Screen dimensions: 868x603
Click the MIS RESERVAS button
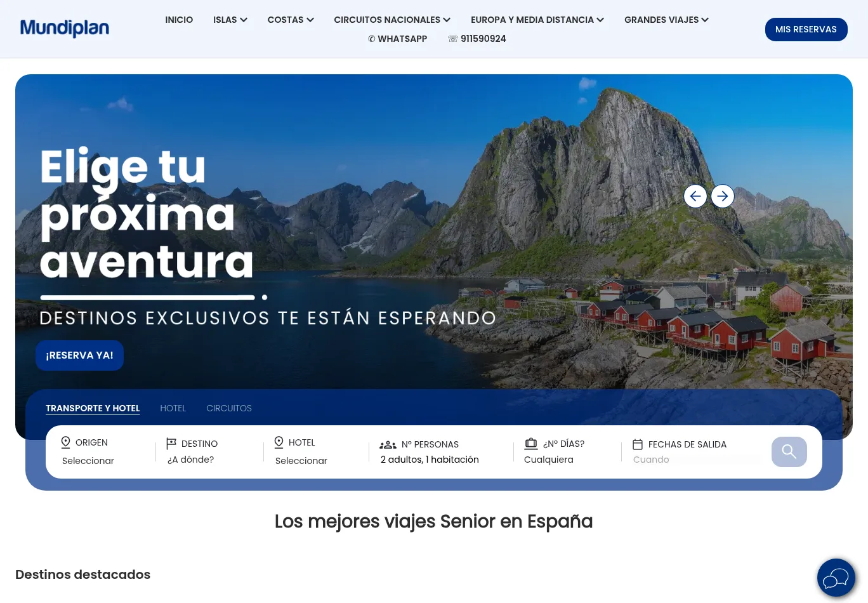[x=806, y=29]
